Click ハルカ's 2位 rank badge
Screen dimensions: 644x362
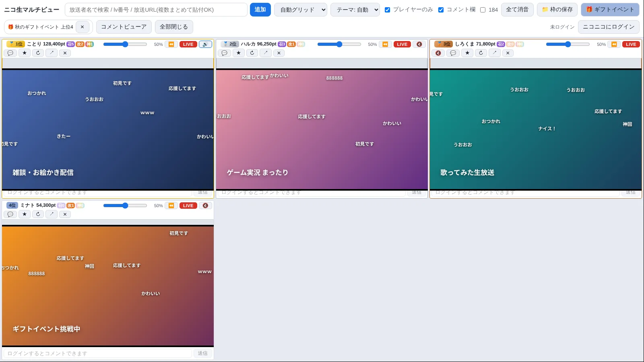click(x=230, y=44)
